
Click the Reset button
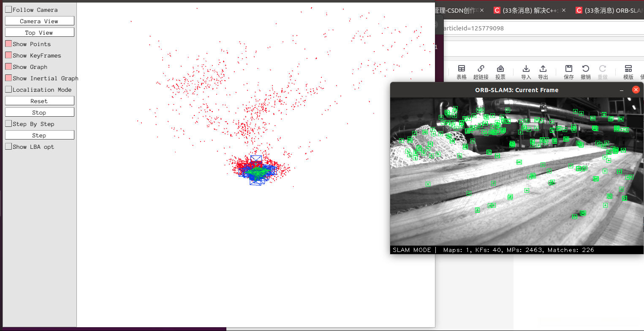(39, 101)
